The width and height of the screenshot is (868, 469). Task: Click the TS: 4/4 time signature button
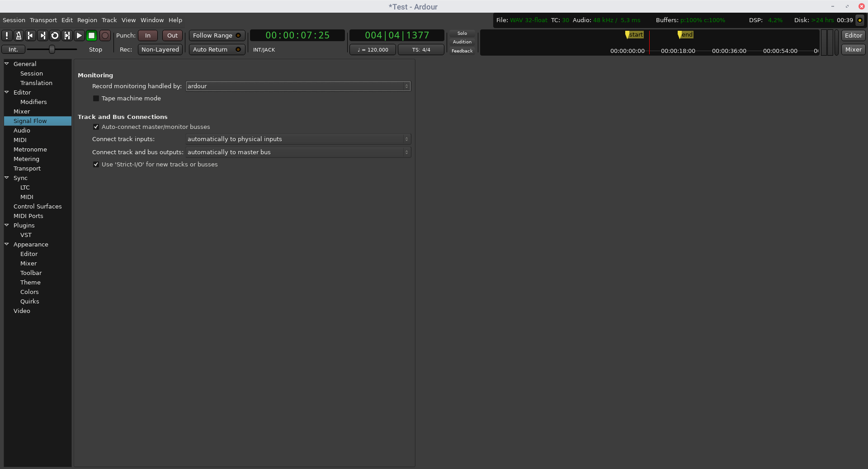pos(421,49)
